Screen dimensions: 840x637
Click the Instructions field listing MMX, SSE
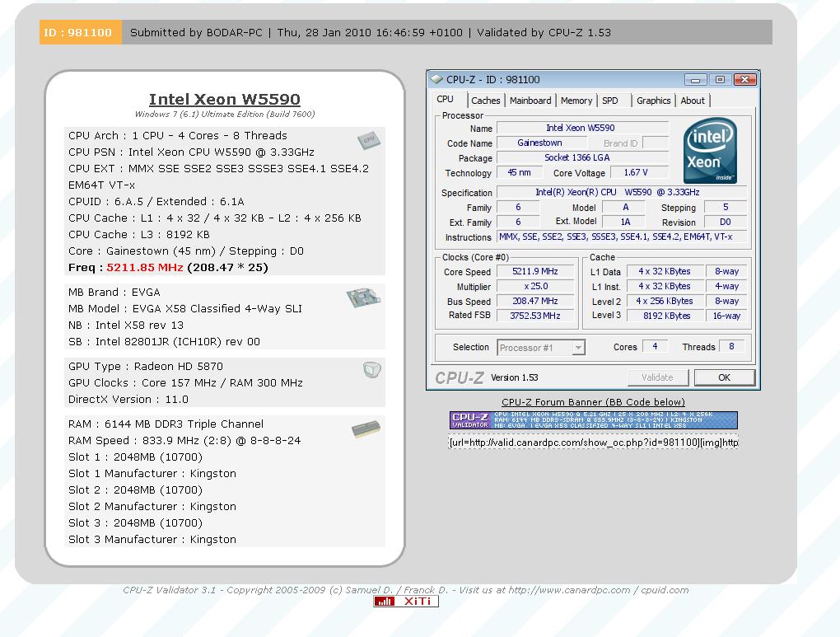(x=622, y=237)
